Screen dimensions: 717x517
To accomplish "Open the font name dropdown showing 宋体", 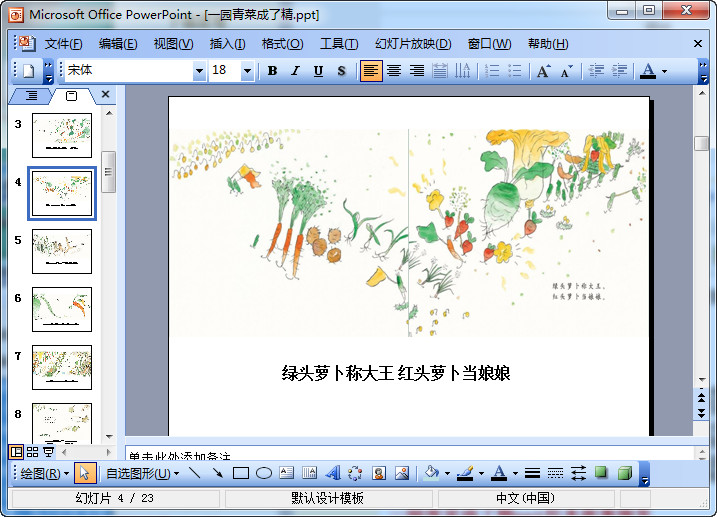I will tap(199, 71).
